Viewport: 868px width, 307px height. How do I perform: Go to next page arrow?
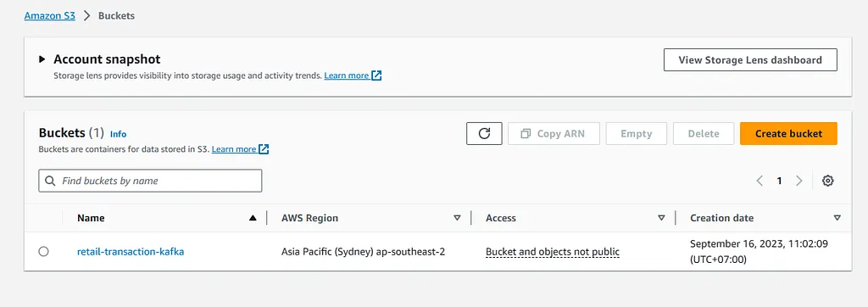click(798, 181)
